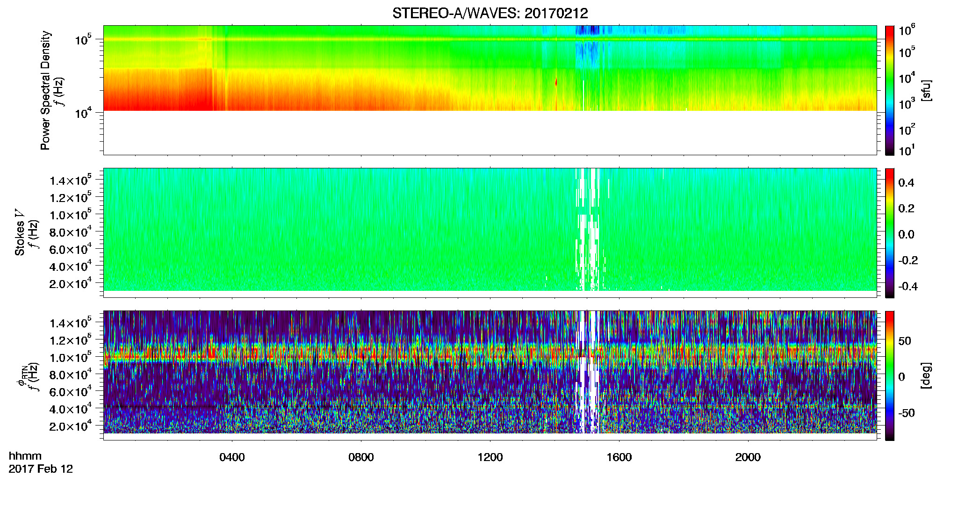The image size is (980, 505).
Task: Click the Stokes V axis label
Action: 20,233
